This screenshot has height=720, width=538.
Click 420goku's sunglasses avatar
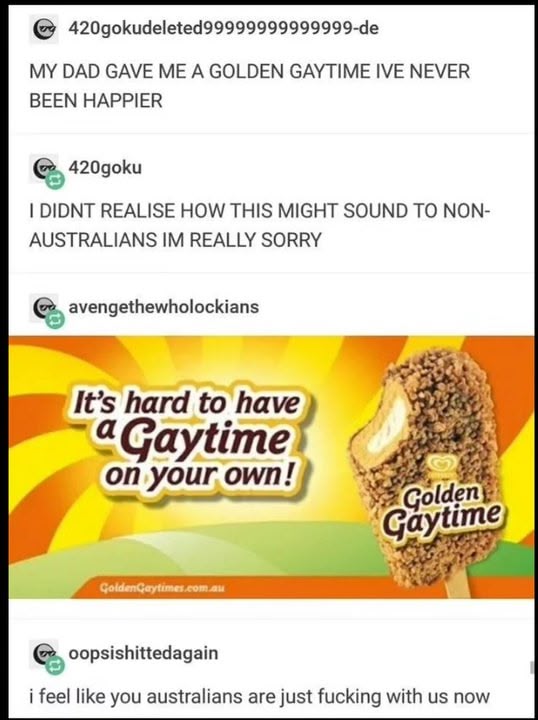coord(43,168)
